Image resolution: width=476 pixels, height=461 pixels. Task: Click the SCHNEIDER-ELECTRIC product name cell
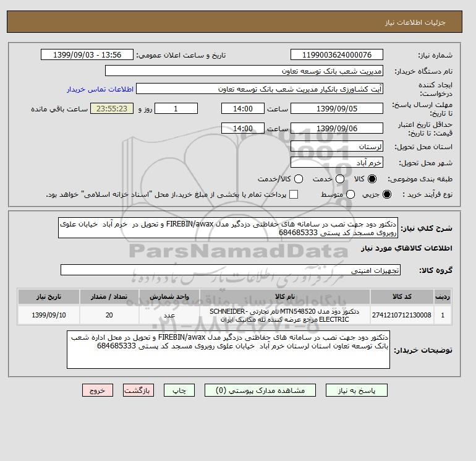tap(285, 315)
